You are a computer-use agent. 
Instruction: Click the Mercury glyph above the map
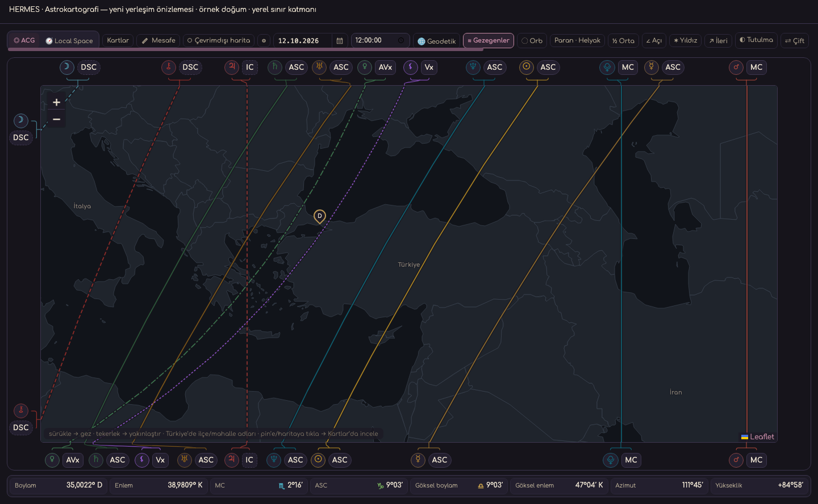652,67
